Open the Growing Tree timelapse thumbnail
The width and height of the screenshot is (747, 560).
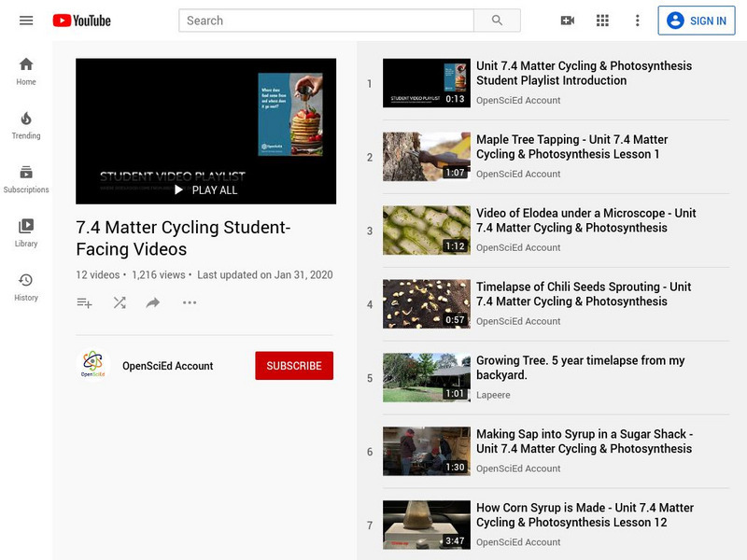(426, 377)
